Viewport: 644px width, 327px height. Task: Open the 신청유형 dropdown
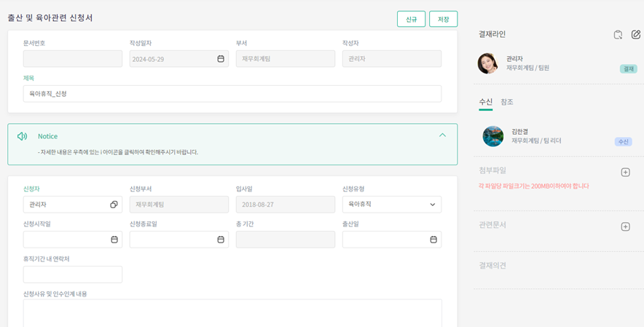[391, 205]
